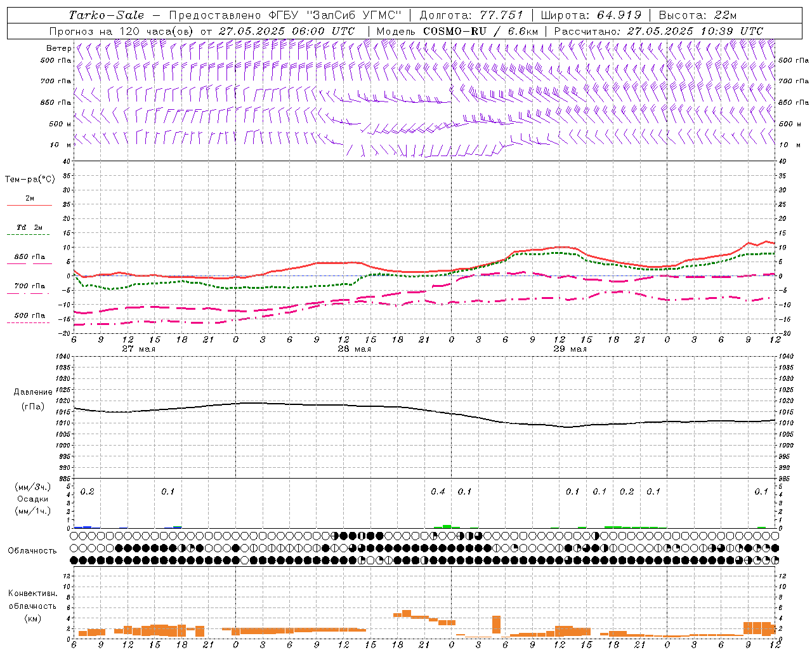Click the 'Тем-ра(°C)' temperature label
This screenshot has width=812, height=650.
tap(30, 180)
